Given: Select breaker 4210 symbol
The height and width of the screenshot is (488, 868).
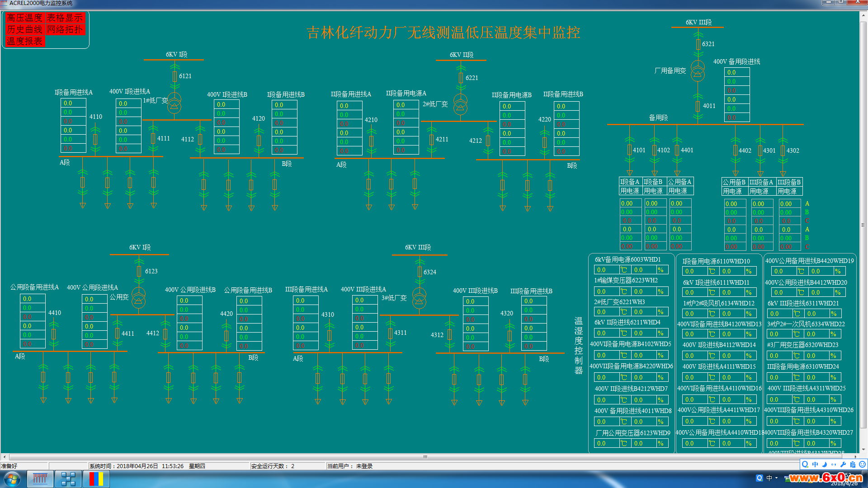Looking at the screenshot, I should [x=371, y=141].
